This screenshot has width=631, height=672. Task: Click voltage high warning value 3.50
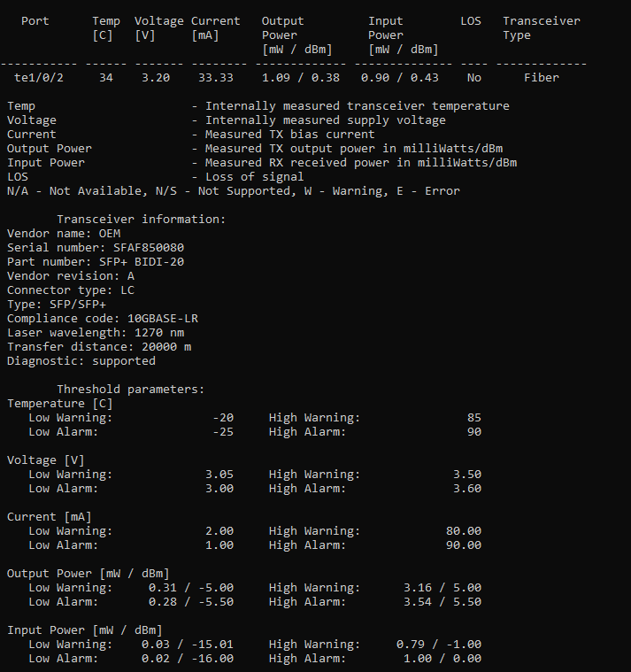467,474
